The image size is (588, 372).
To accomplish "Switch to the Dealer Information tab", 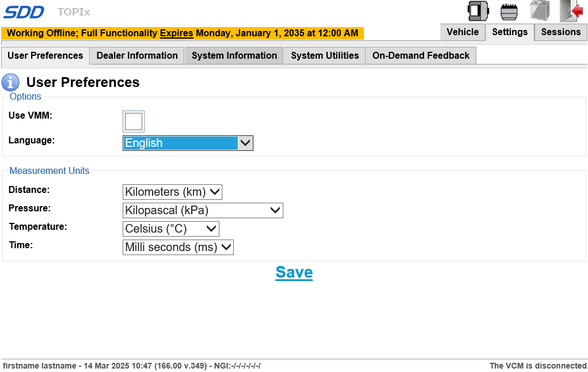I will (137, 56).
